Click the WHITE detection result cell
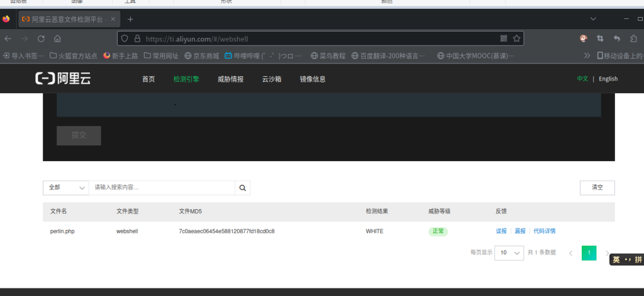644x296 pixels. point(375,232)
